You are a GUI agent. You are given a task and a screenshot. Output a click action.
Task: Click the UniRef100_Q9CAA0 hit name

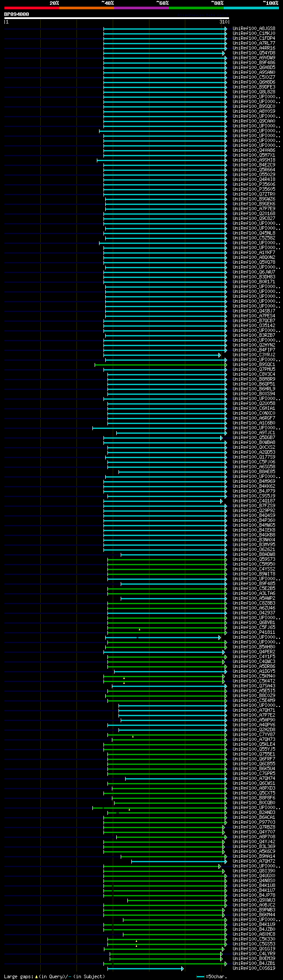tap(254, 121)
